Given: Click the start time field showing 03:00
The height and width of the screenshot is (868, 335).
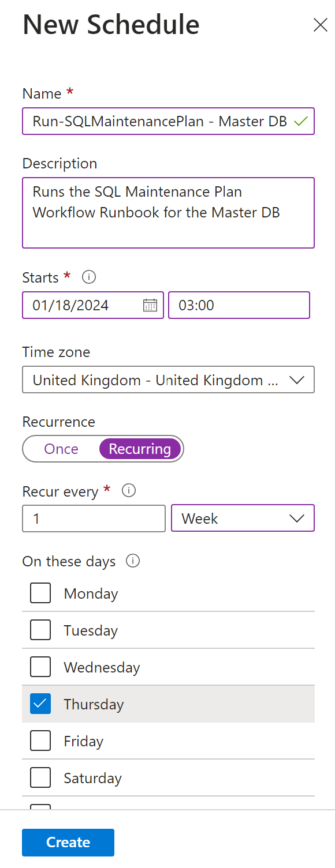Looking at the screenshot, I should point(239,305).
